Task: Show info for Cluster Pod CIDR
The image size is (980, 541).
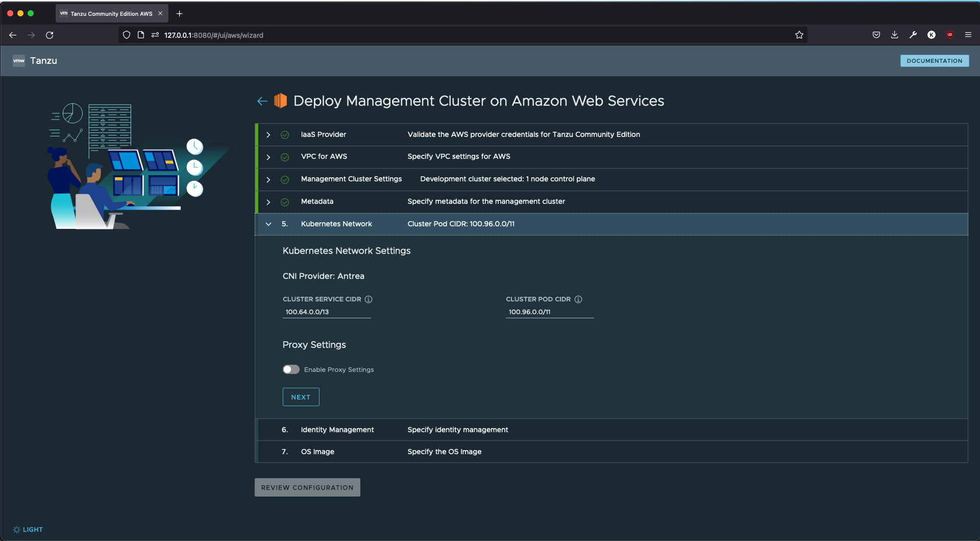Action: pyautogui.click(x=578, y=299)
